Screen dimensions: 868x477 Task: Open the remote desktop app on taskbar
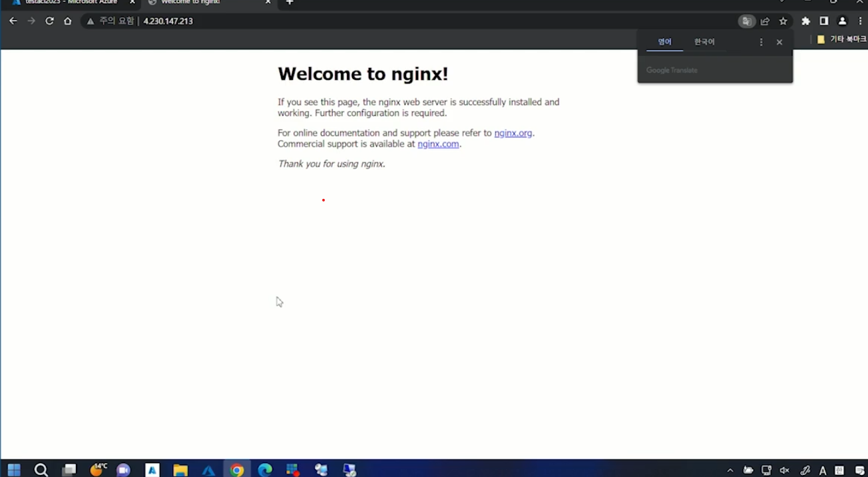pos(350,470)
